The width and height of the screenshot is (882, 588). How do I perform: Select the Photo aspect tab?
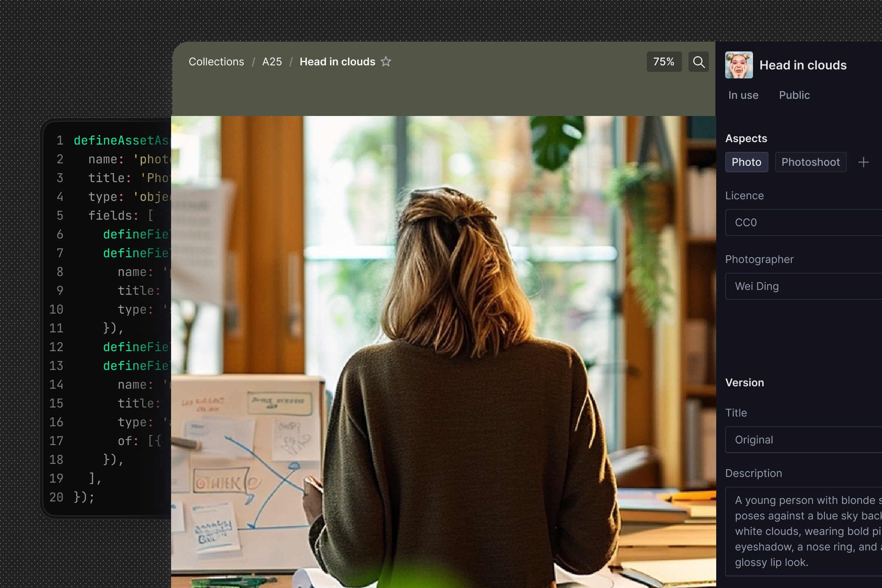(x=746, y=162)
